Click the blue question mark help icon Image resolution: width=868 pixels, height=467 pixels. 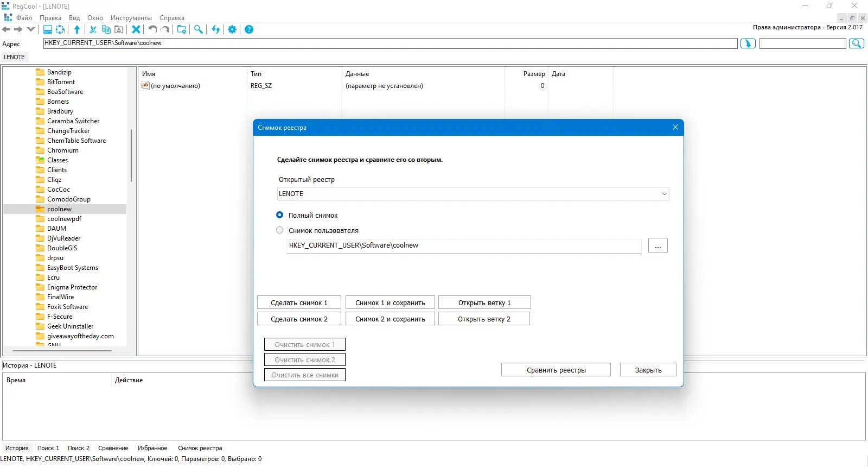tap(249, 29)
